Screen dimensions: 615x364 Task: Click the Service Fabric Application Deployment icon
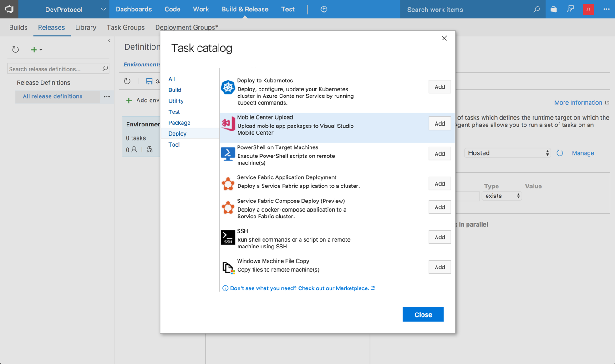pos(228,183)
